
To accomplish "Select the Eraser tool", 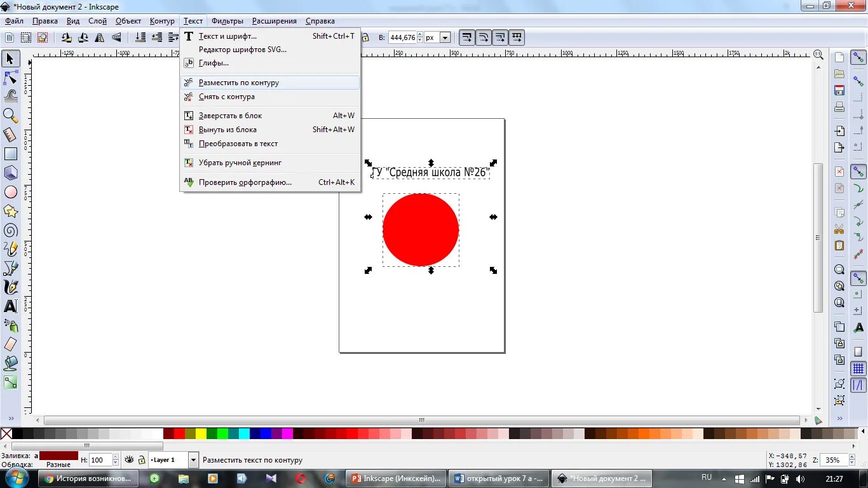I will (10, 344).
